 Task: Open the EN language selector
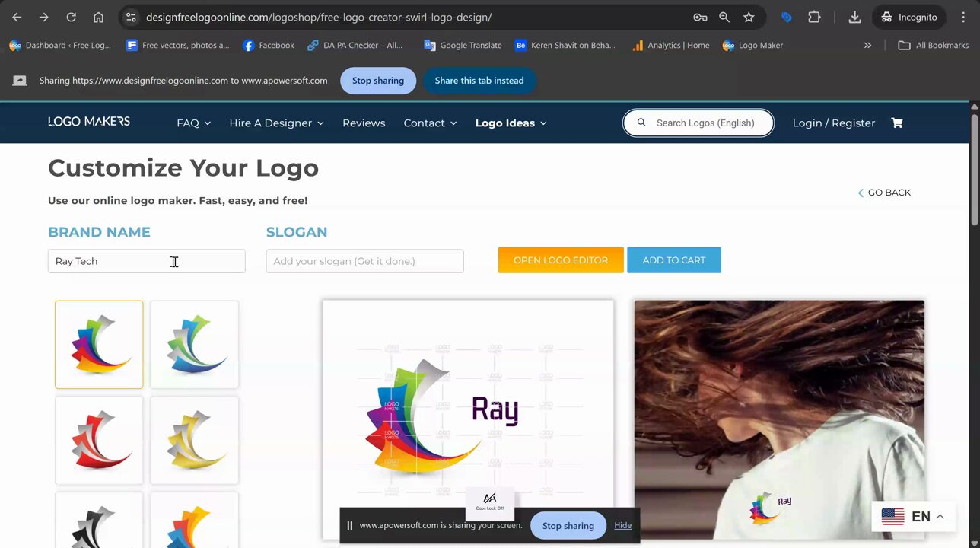913,517
